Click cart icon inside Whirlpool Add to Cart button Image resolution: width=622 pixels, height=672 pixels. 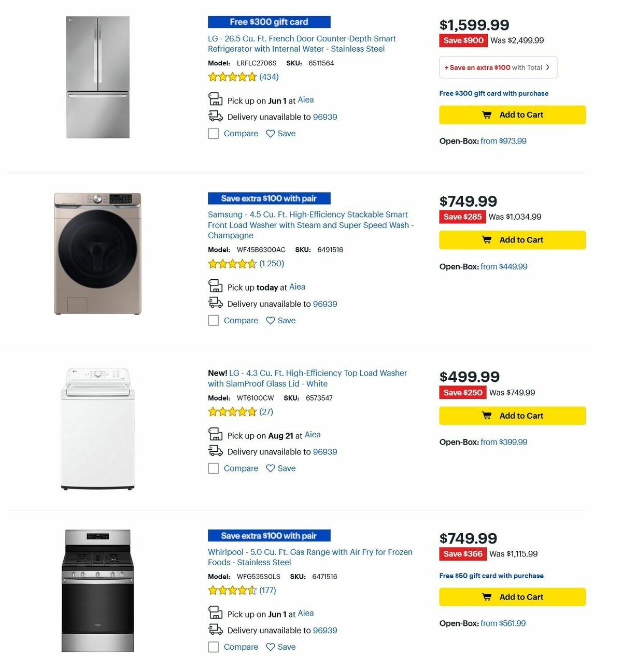click(x=487, y=596)
